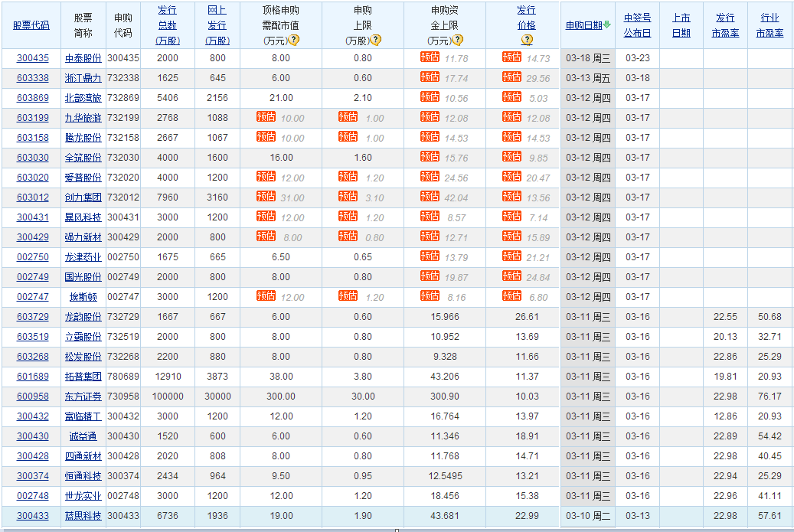Open the 腾龙股份 stock link

click(x=83, y=138)
